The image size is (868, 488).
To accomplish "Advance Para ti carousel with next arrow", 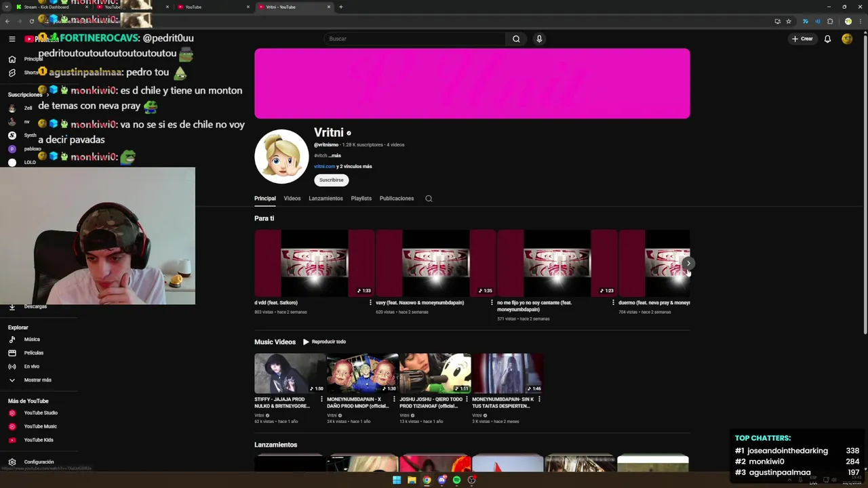I will click(688, 263).
